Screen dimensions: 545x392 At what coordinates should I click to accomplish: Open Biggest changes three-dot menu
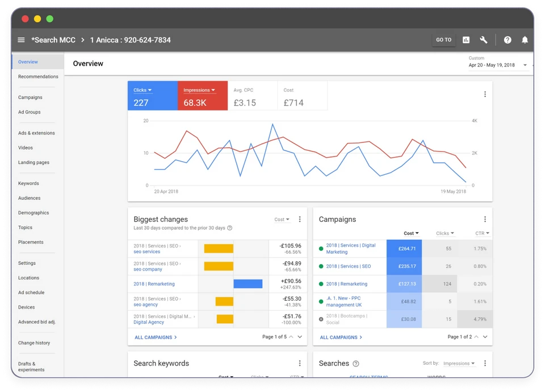[300, 219]
